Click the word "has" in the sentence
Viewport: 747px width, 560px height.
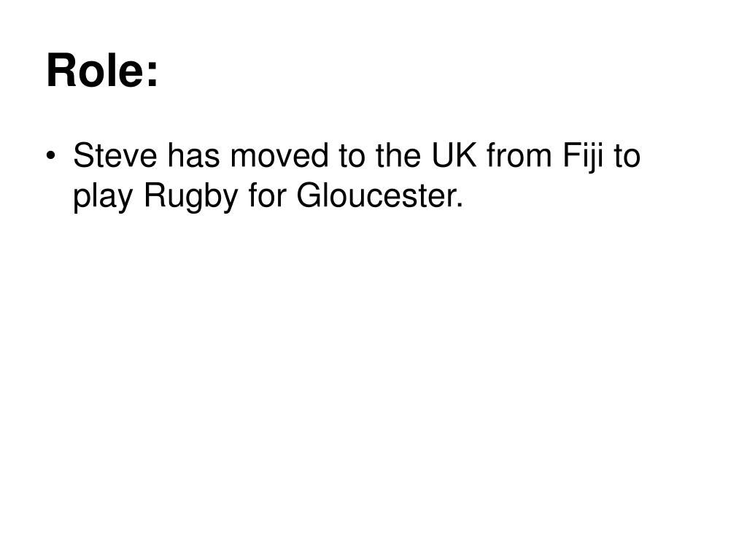click(194, 155)
